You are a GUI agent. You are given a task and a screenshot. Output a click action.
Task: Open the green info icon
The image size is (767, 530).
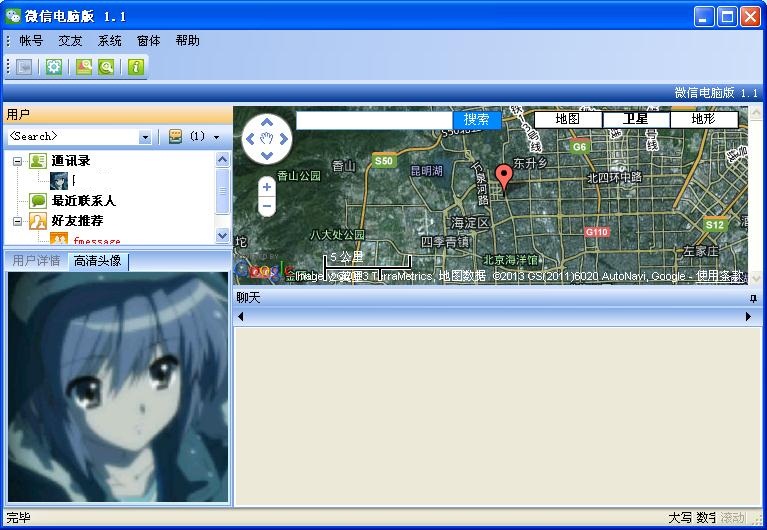coord(136,67)
